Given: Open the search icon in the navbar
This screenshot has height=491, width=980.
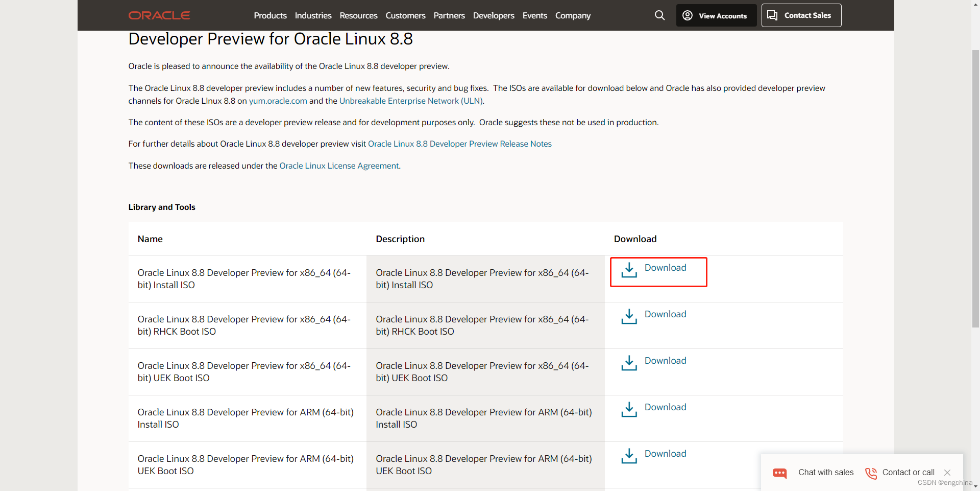Looking at the screenshot, I should click(659, 15).
